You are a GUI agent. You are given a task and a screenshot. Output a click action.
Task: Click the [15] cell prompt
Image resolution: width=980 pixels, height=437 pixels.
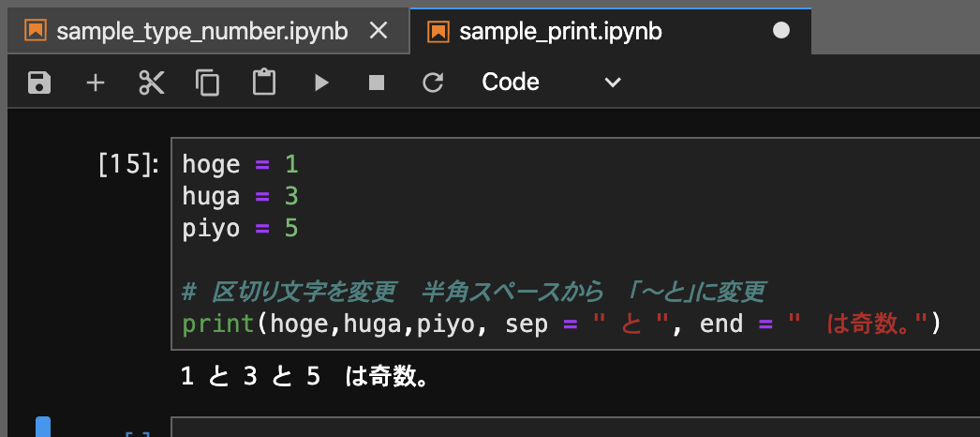(x=128, y=164)
